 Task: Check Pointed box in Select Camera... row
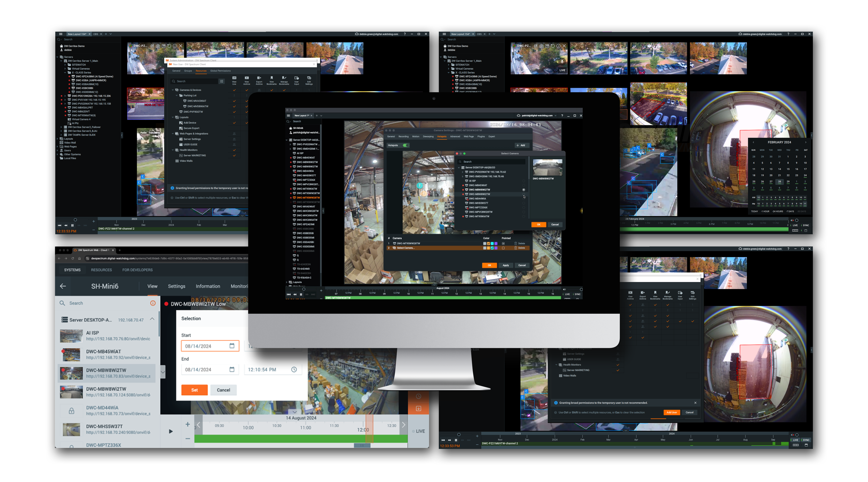503,248
